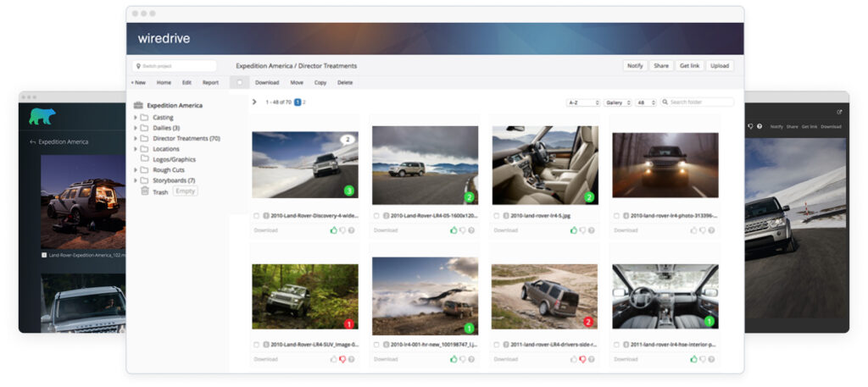Like the 2010-lr4-001-hr-new_100198747 image
The image size is (868, 387).
click(x=453, y=359)
